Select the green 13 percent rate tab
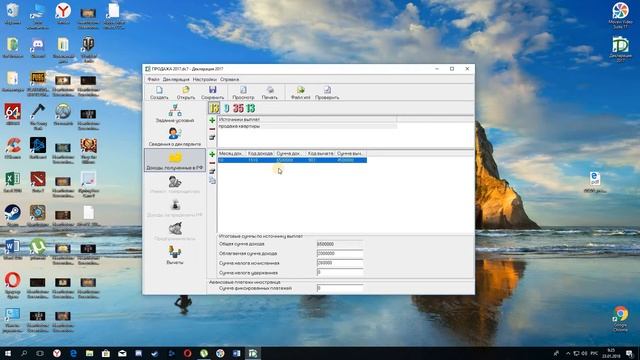The width and height of the screenshot is (640, 360). tap(250, 108)
